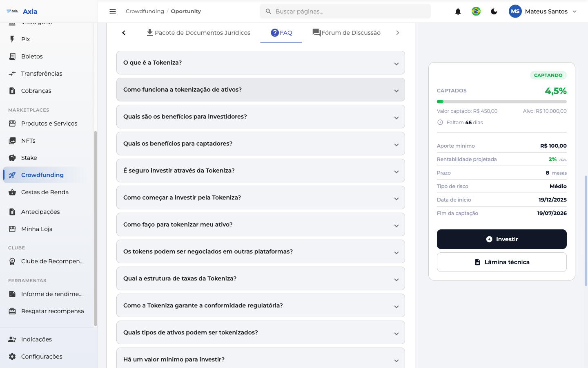
Task: Click Oportunity breadcrumb
Action: pyautogui.click(x=186, y=11)
